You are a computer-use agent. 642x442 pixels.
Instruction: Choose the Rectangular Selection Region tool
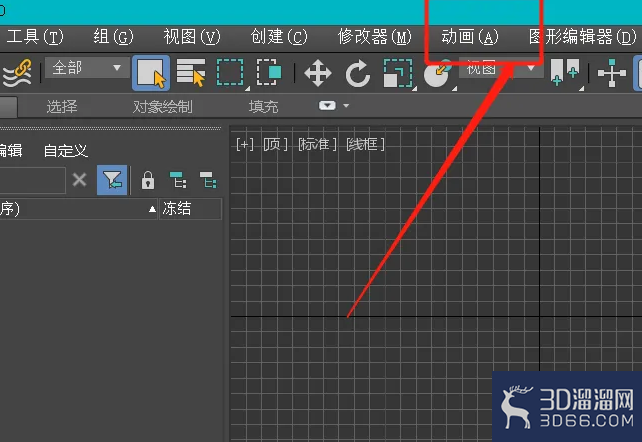[x=231, y=73]
